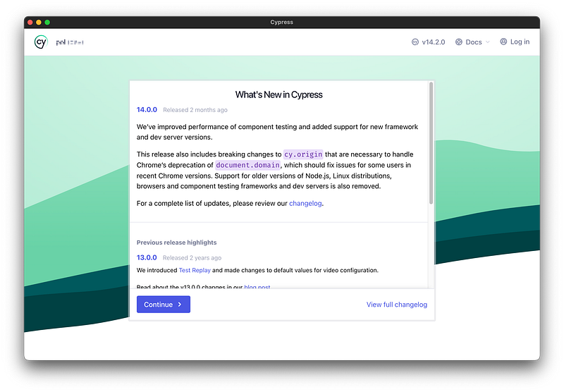Click the project name in the header
The width and height of the screenshot is (564, 392).
click(x=70, y=42)
